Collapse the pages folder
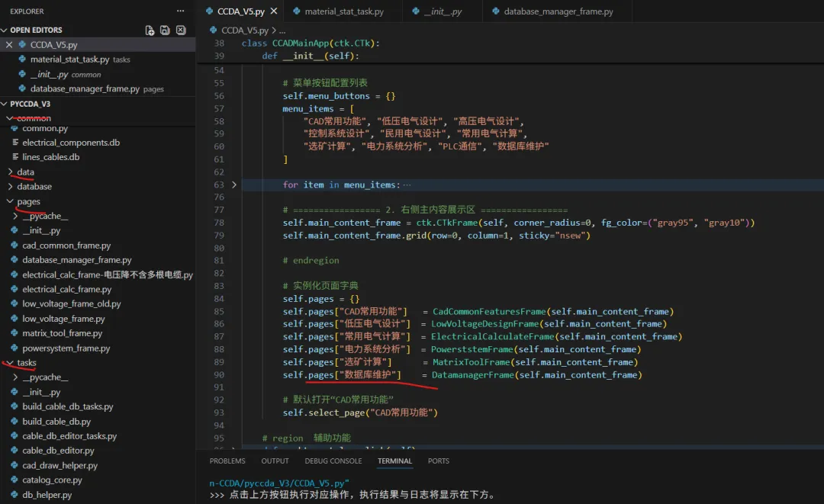The image size is (824, 504). [x=10, y=201]
